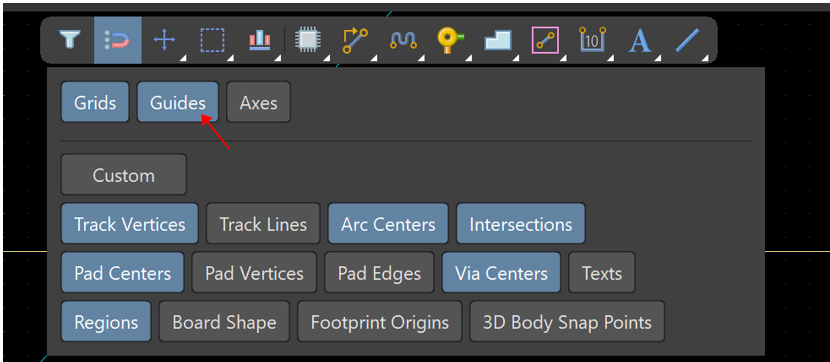
Task: Open dropdown arrow under polygon pour icon
Action: point(516,57)
